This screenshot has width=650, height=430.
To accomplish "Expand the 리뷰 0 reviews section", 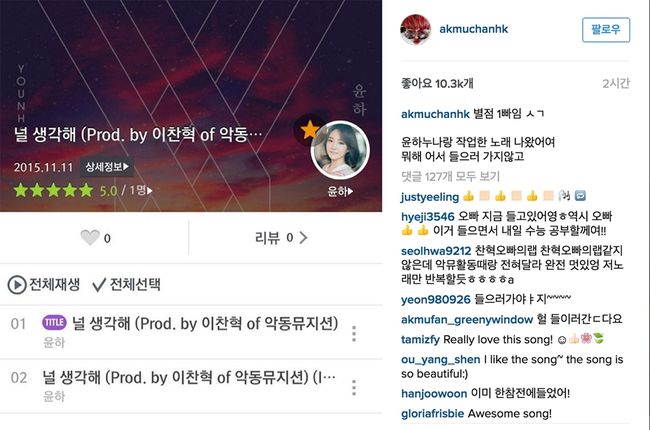I will [x=281, y=238].
